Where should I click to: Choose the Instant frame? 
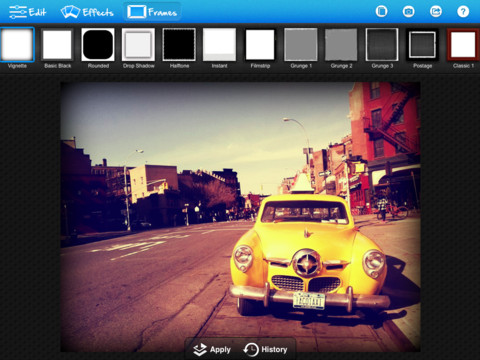[x=219, y=45]
